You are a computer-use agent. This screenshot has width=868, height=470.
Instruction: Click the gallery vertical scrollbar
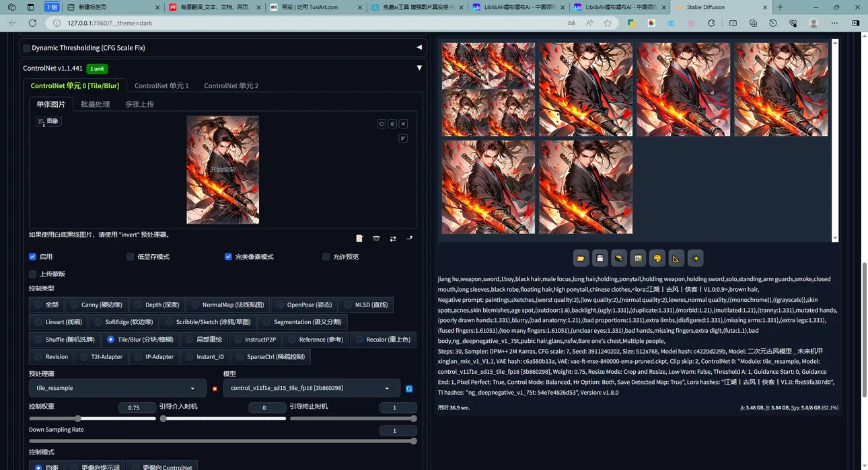[835, 139]
